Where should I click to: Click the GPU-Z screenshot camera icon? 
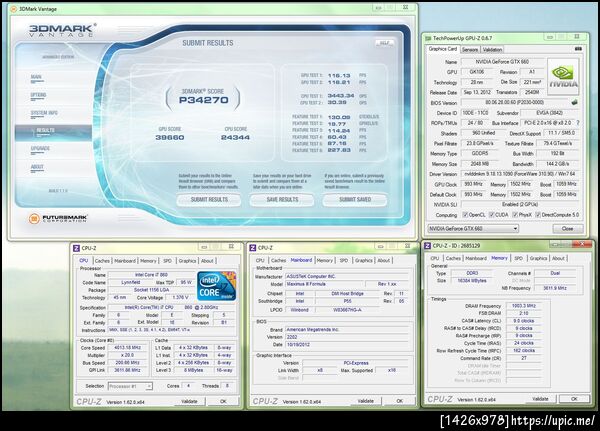point(578,49)
